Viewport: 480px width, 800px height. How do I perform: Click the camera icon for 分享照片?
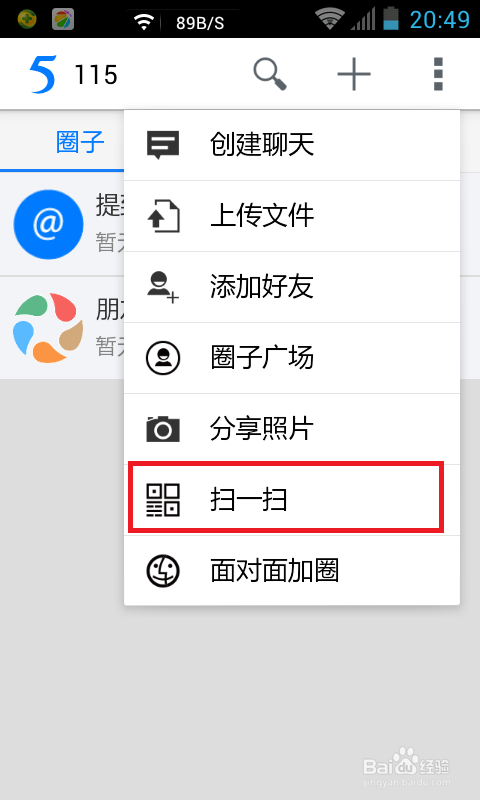point(163,429)
